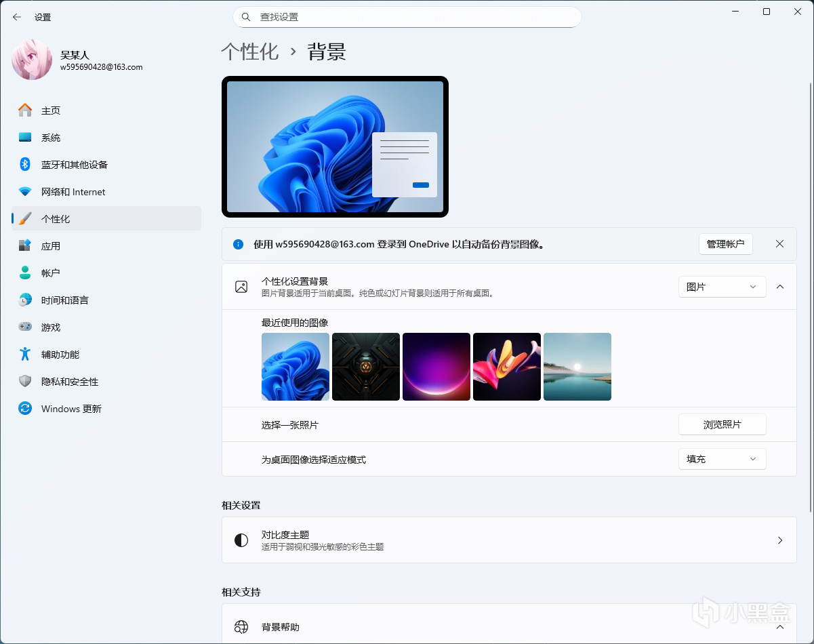Click the 浏览照片 button
Viewport: 814px width, 644px height.
click(722, 424)
